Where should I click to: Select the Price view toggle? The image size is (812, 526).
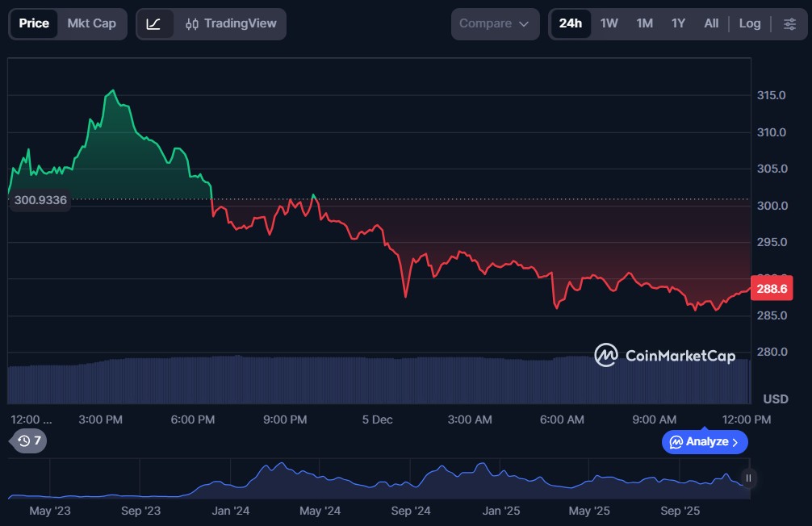point(34,24)
